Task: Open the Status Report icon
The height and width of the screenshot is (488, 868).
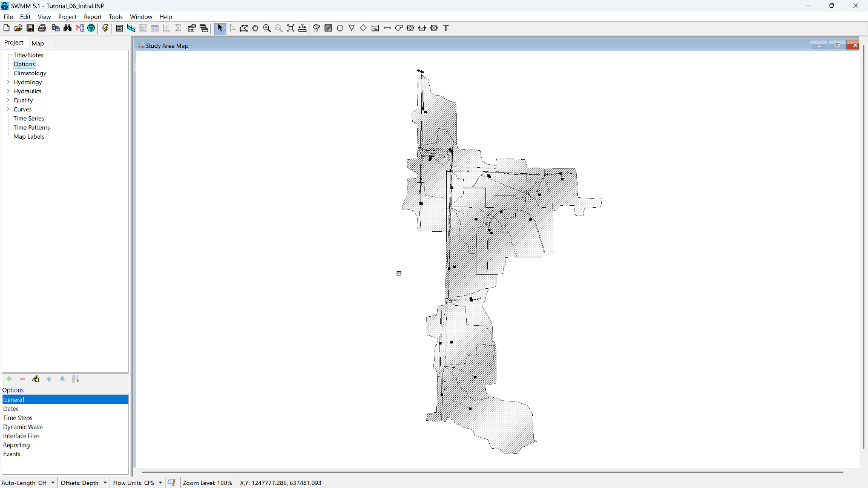Action: 119,28
